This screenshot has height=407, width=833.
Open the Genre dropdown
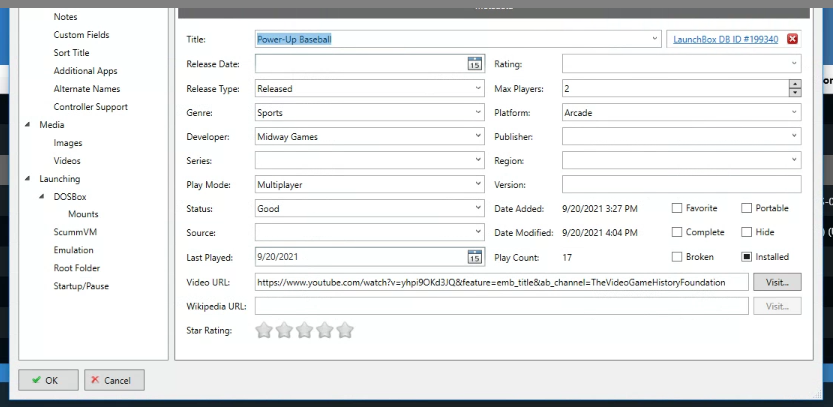coord(478,113)
